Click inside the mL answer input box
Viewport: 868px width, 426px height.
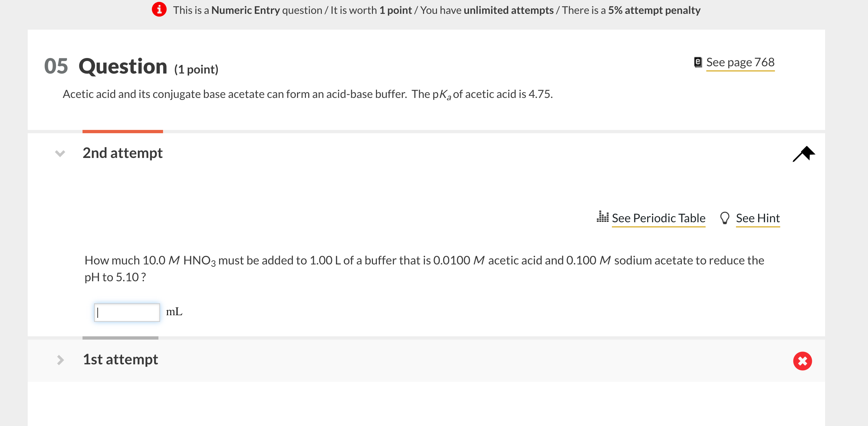(x=127, y=313)
